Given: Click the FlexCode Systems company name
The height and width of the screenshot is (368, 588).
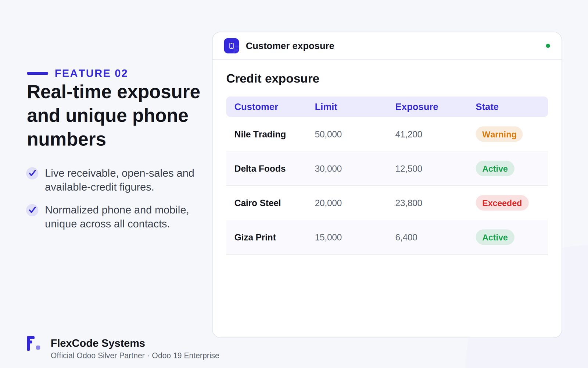Looking at the screenshot, I should point(98,343).
